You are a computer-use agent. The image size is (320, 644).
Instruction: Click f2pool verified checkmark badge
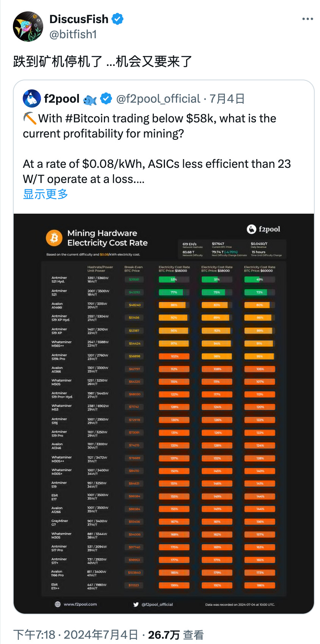107,99
